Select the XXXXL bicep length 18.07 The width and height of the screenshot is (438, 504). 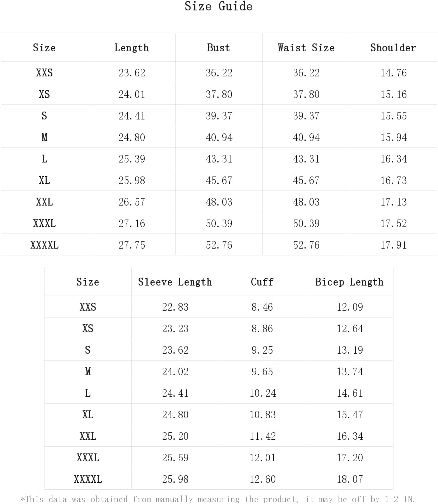(x=350, y=479)
